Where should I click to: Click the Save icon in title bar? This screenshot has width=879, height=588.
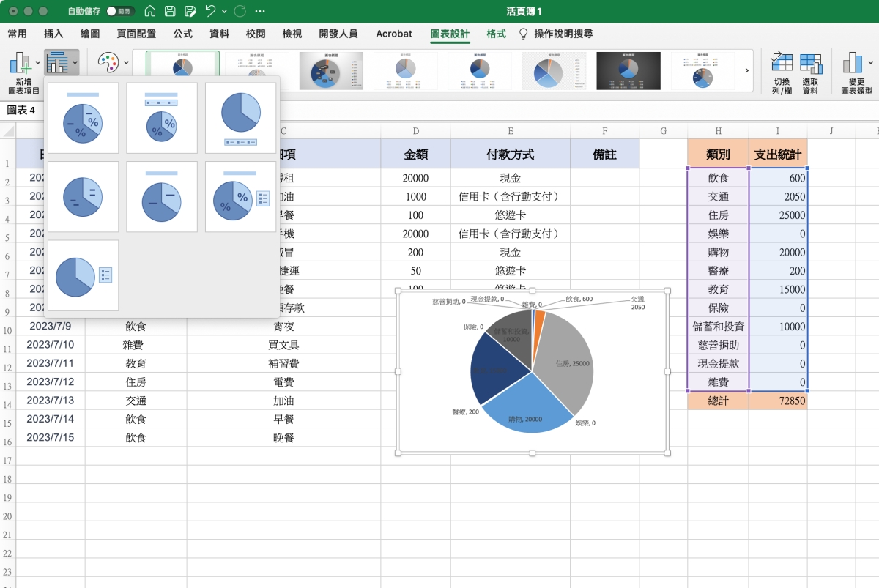(x=170, y=12)
